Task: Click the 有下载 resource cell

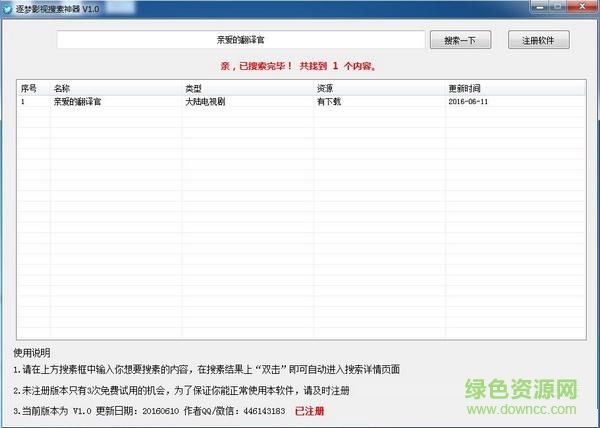Action: point(329,102)
